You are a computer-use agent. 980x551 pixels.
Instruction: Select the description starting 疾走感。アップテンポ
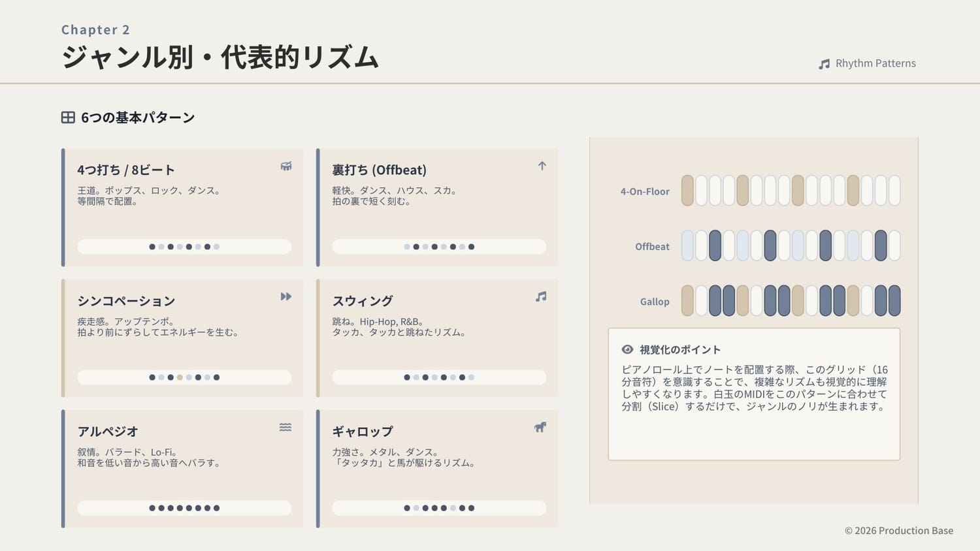(158, 326)
